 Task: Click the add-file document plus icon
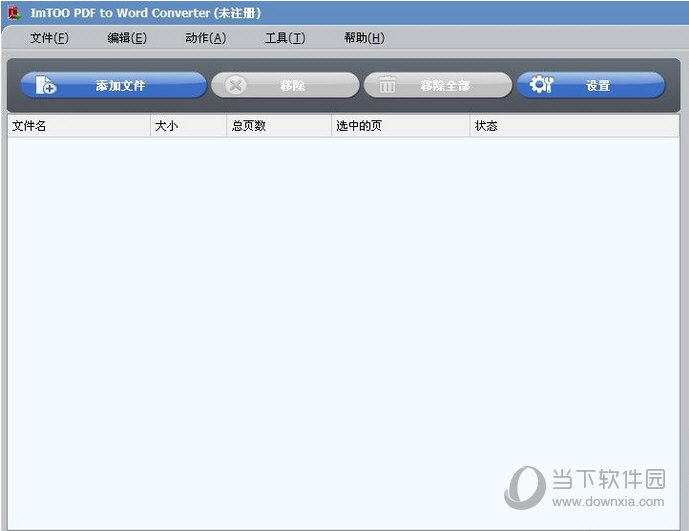(x=45, y=85)
